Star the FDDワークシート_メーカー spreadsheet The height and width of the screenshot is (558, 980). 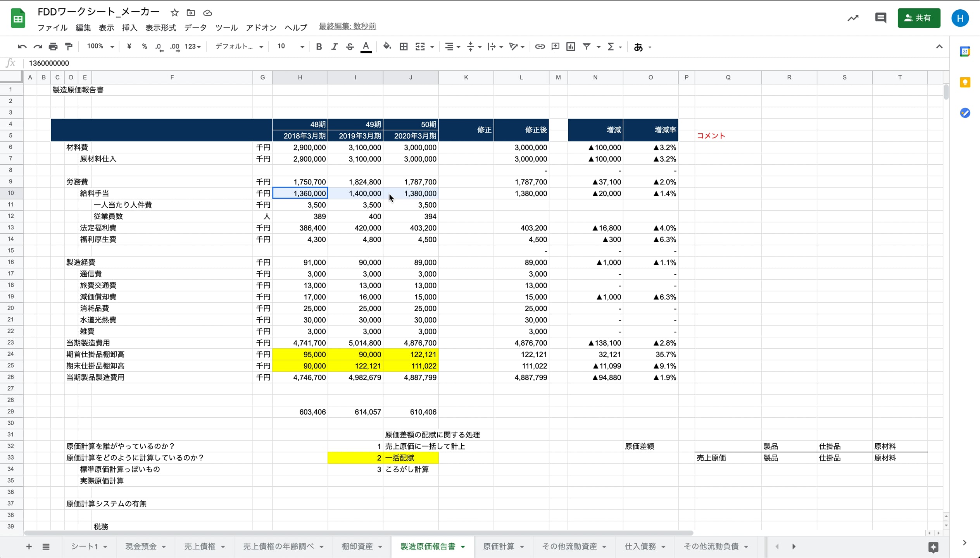point(174,12)
